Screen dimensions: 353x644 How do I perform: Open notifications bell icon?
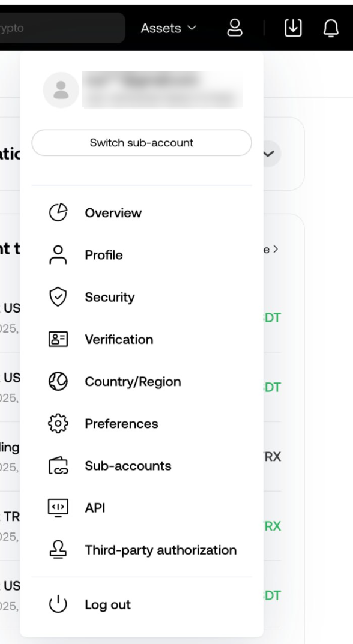click(331, 28)
